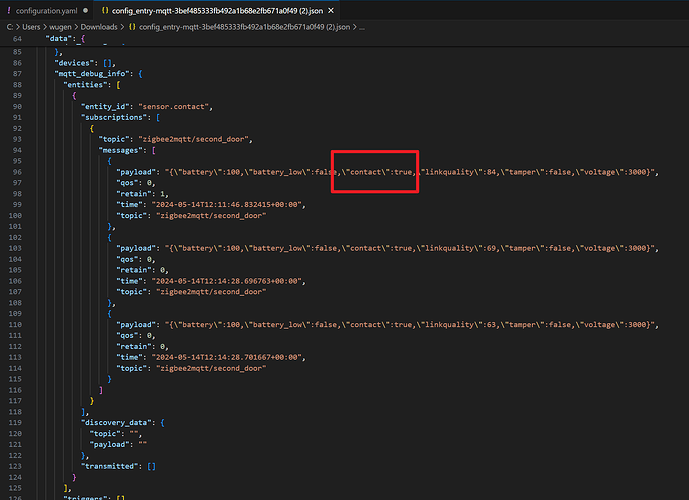
Task: Open the Users breadcrumb segment
Action: (x=31, y=27)
